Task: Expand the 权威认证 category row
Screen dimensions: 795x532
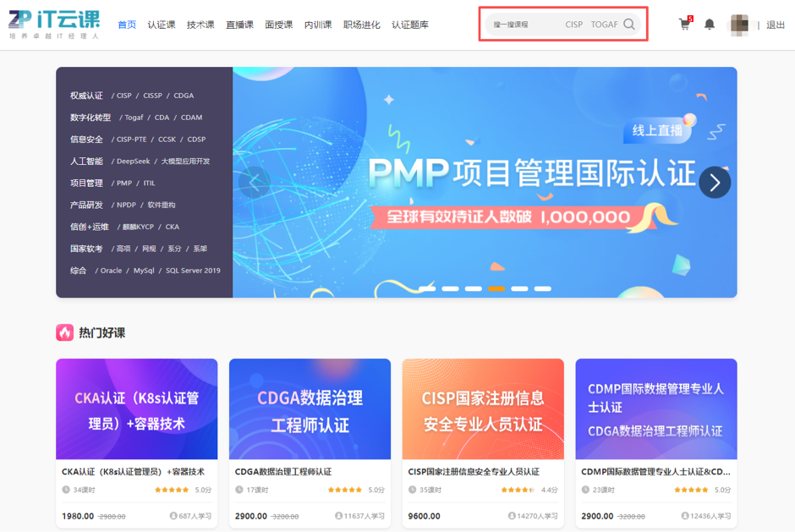Action: tap(86, 96)
